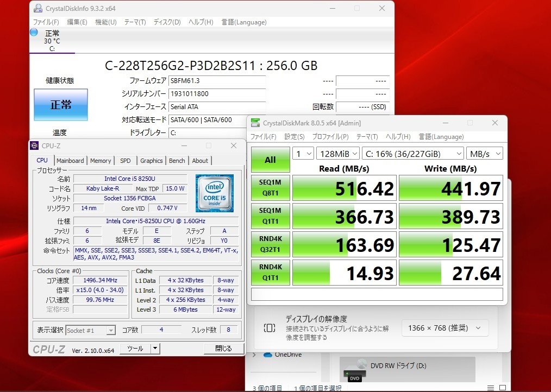Click the SEQ1M Q8T1 write 441.97 result
The image size is (551, 392).
tap(451, 188)
